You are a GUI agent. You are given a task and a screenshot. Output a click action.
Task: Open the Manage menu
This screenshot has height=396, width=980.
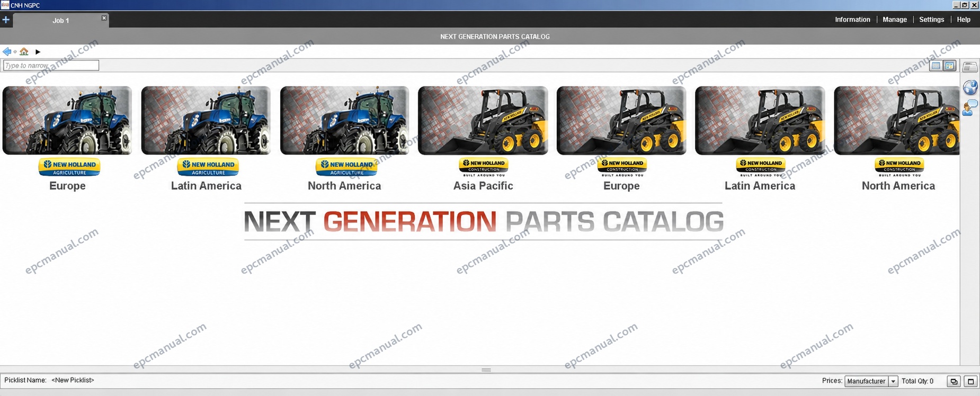coord(895,20)
